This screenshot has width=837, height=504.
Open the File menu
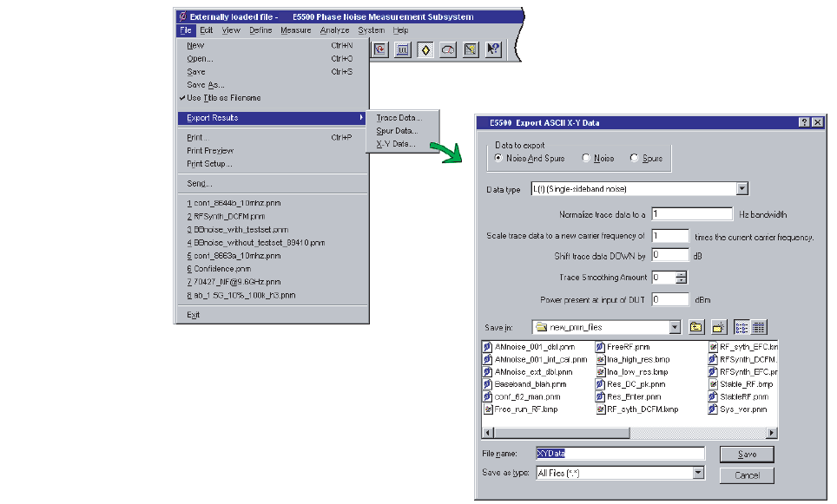point(185,30)
